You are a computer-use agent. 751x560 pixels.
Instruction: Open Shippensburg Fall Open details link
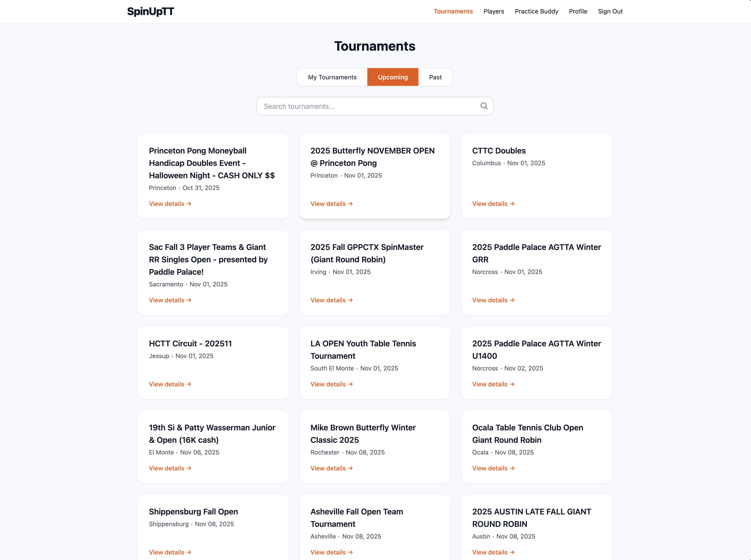(x=170, y=552)
